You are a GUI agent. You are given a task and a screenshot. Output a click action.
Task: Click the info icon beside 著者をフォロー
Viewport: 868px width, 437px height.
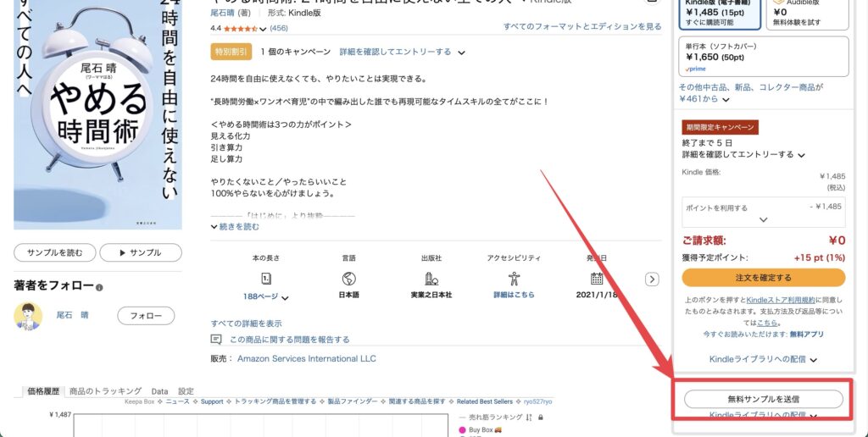99,288
